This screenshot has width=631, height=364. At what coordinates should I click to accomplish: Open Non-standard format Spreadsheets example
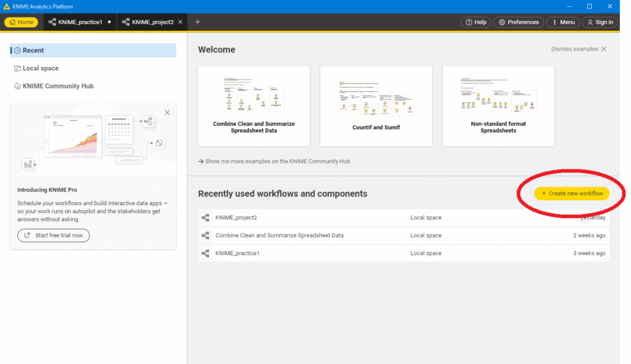coord(498,106)
